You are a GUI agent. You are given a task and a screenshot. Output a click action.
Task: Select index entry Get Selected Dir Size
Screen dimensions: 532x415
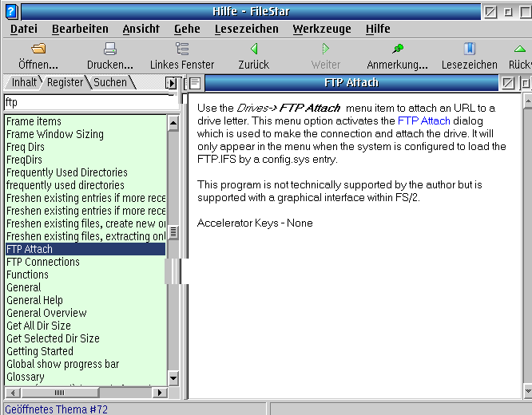click(85, 338)
